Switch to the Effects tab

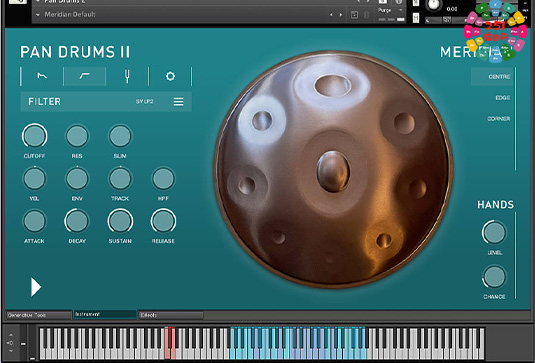click(171, 315)
